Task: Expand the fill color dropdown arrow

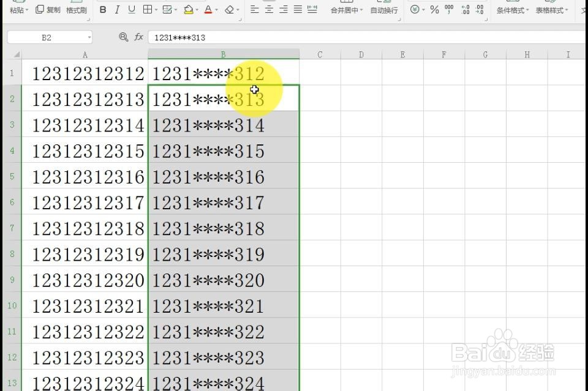Action: [197, 10]
